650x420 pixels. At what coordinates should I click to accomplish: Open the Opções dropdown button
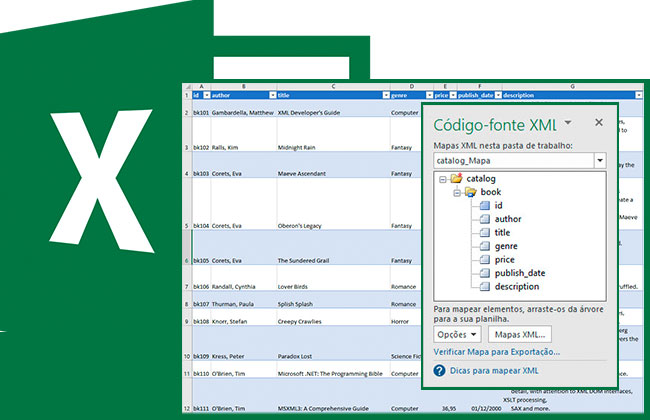tap(457, 335)
